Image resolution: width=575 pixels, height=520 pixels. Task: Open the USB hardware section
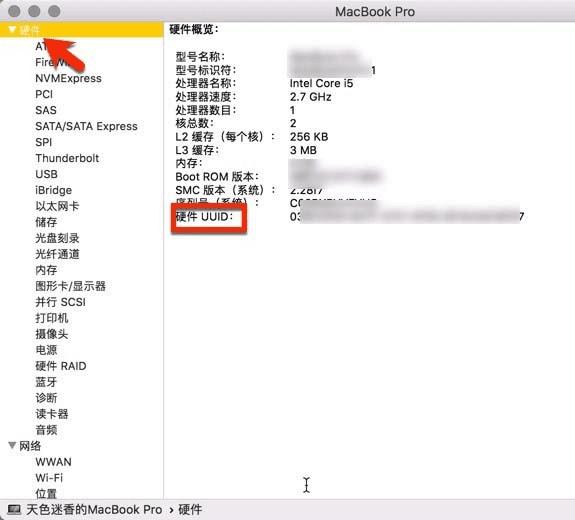pyautogui.click(x=46, y=174)
